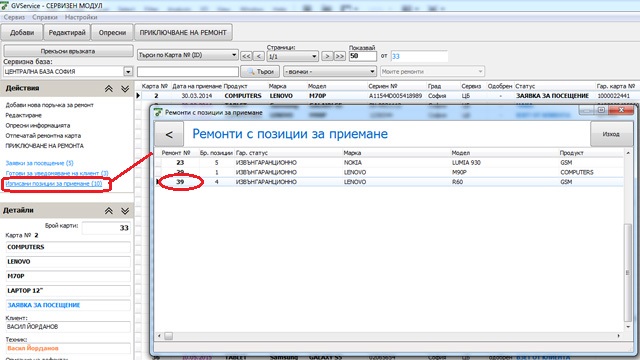The image size is (640, 360).
Task: Select main grid row Карта № 2
Action: tap(387, 96)
